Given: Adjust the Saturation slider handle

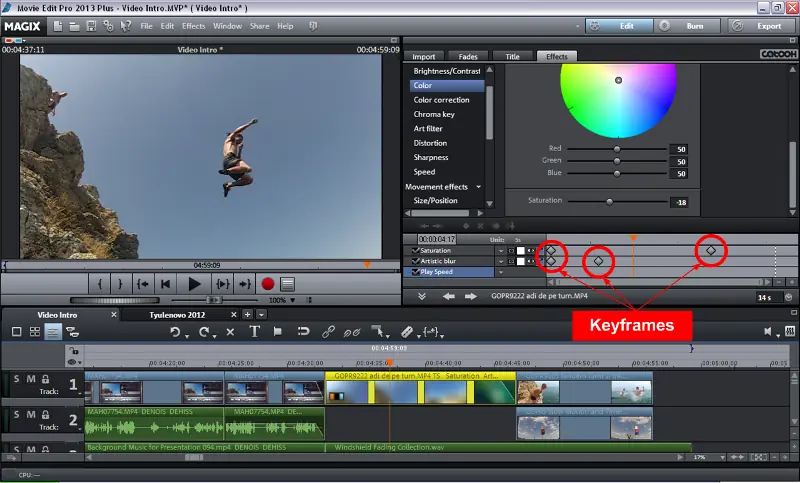Looking at the screenshot, I should (x=609, y=202).
